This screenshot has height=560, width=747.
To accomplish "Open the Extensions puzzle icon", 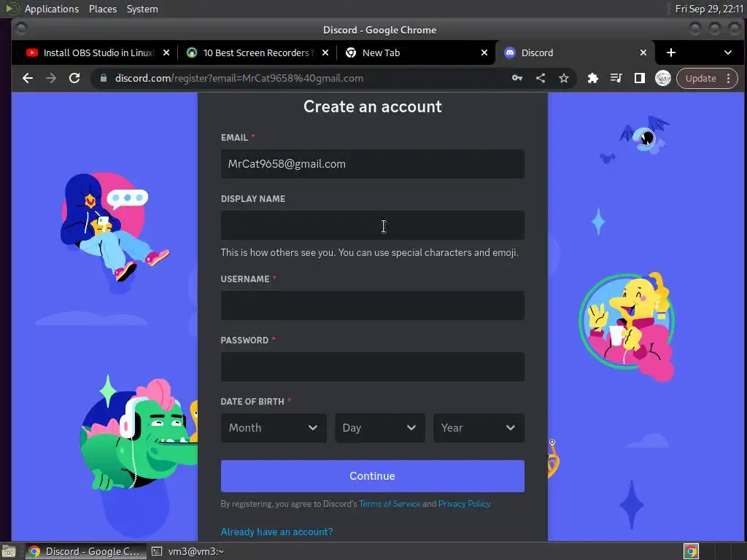I will 592,78.
